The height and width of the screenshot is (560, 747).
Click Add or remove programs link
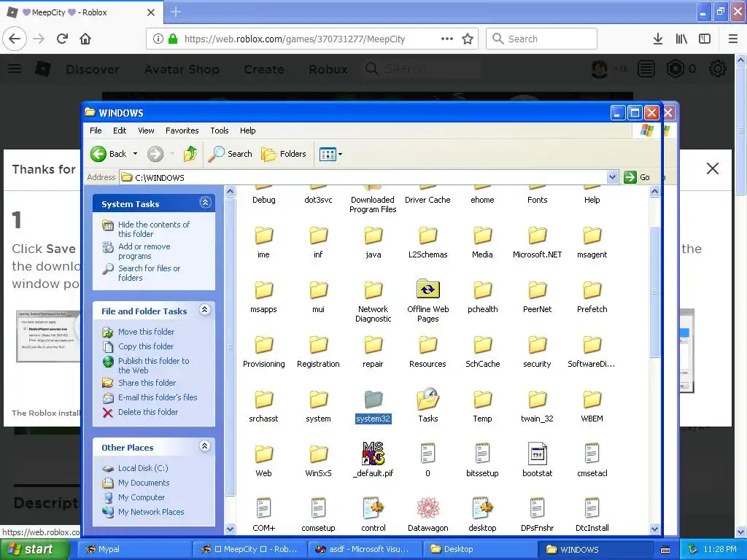[x=144, y=251]
